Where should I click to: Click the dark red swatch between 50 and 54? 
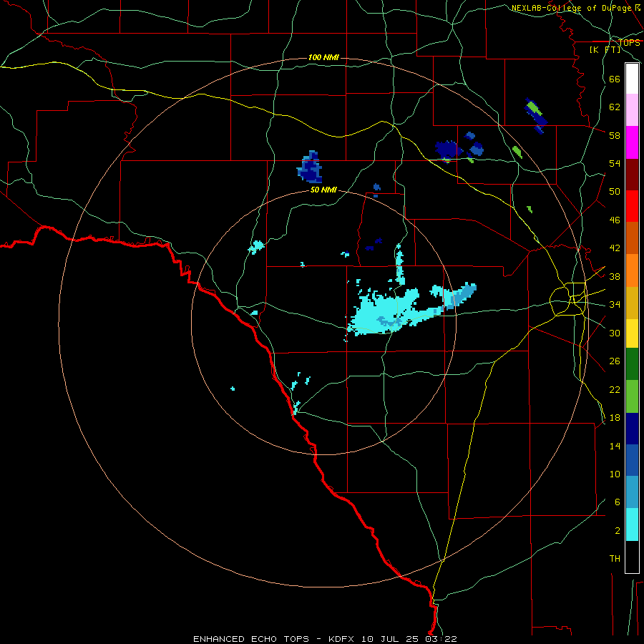632,174
